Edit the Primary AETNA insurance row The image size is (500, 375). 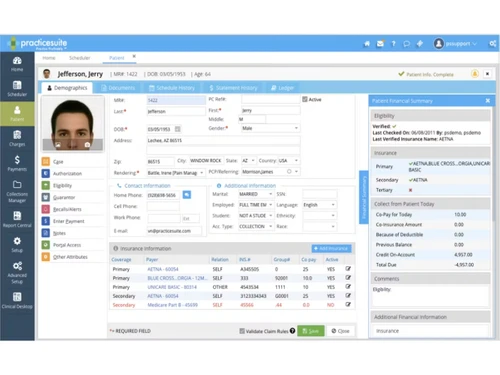(x=348, y=269)
